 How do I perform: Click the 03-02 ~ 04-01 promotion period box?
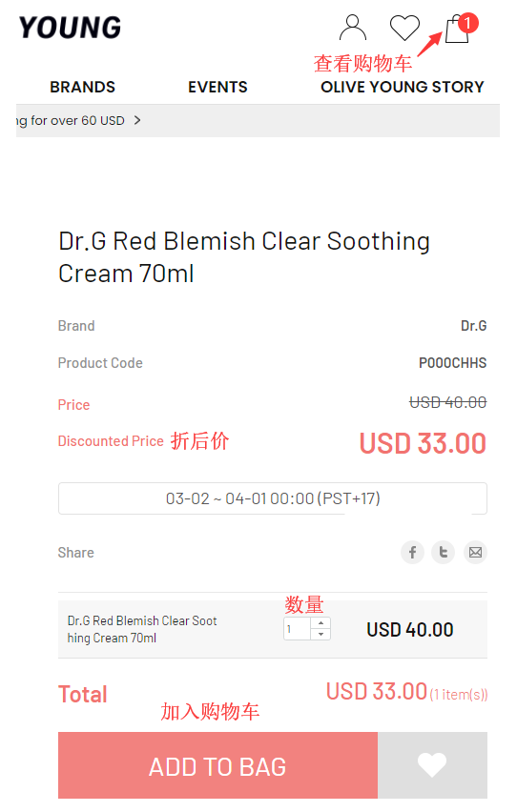pyautogui.click(x=273, y=498)
